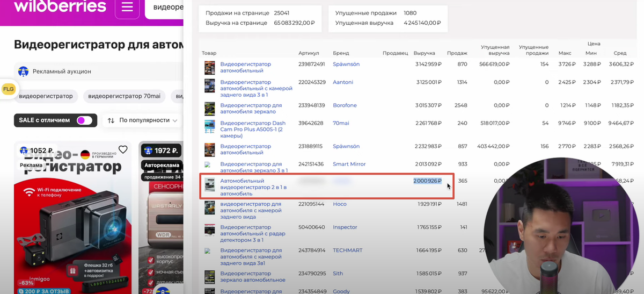This screenshot has width=644, height=294.
Task: Sort the table by Артикул column
Action: click(x=309, y=53)
